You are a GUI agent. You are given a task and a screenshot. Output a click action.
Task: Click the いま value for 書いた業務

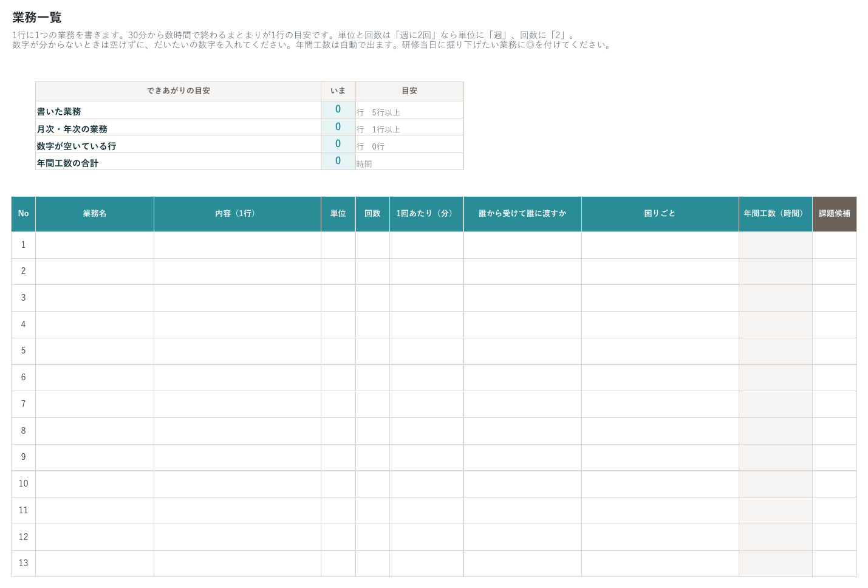[x=338, y=110]
